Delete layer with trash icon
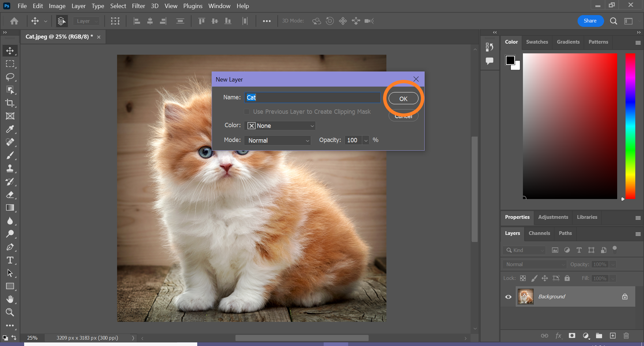The image size is (644, 346). 626,336
